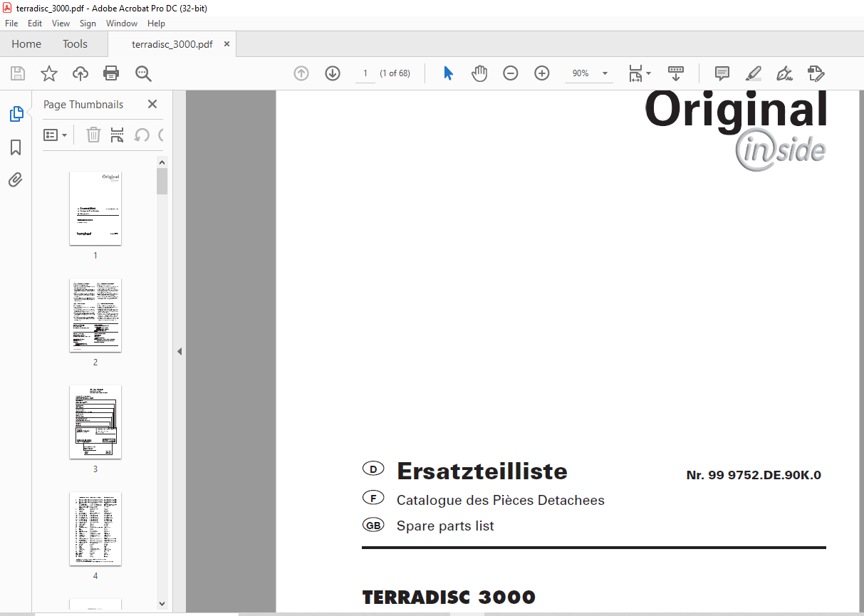This screenshot has height=616, width=864.
Task: Close the Page Thumbnails panel
Action: point(152,104)
